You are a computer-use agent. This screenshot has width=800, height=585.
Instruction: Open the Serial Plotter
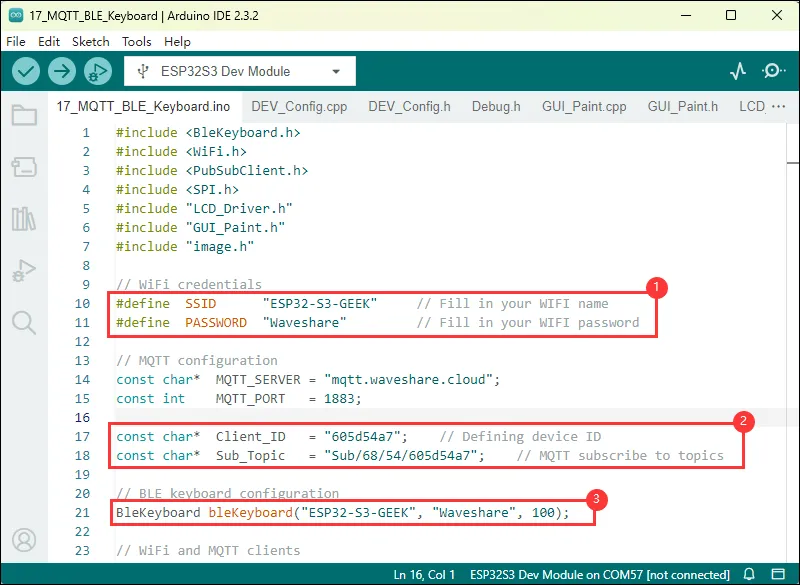click(738, 71)
